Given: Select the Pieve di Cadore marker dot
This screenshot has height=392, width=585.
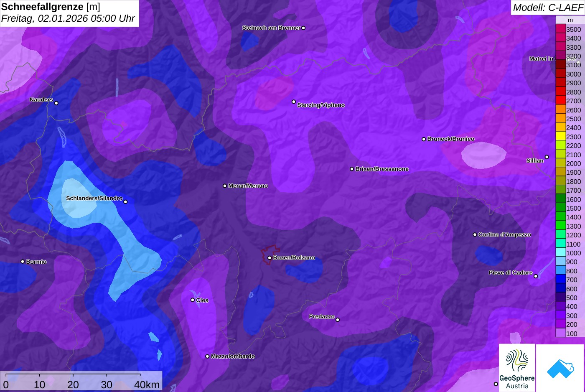Looking at the screenshot, I should click(x=536, y=276).
